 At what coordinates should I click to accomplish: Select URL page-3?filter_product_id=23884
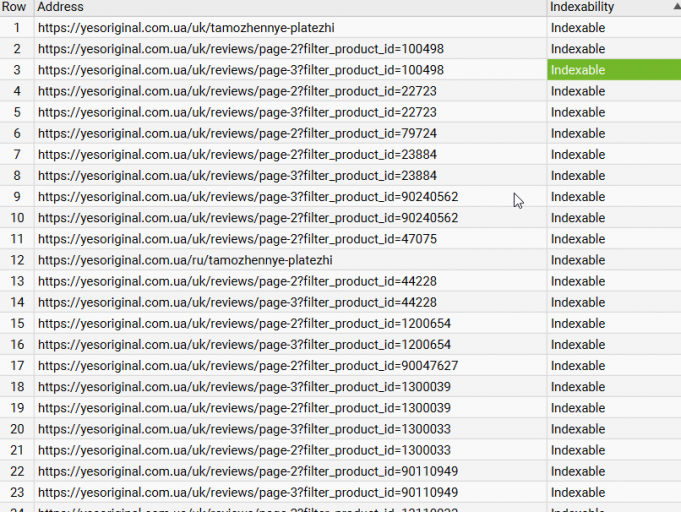coord(237,176)
